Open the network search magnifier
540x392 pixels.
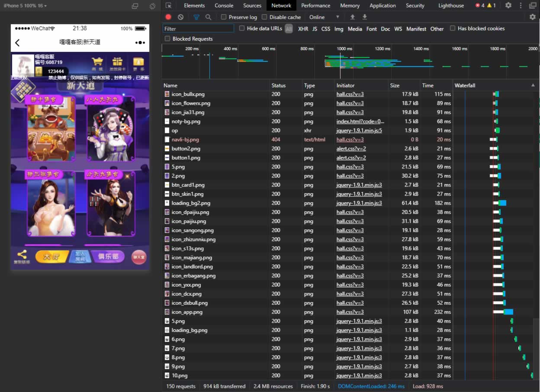[x=208, y=17]
